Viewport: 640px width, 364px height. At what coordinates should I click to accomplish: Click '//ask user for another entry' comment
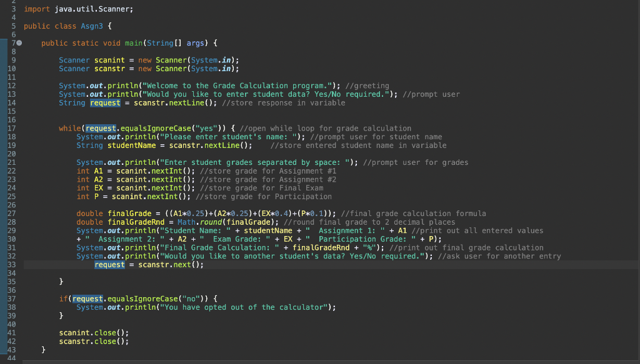coord(499,257)
